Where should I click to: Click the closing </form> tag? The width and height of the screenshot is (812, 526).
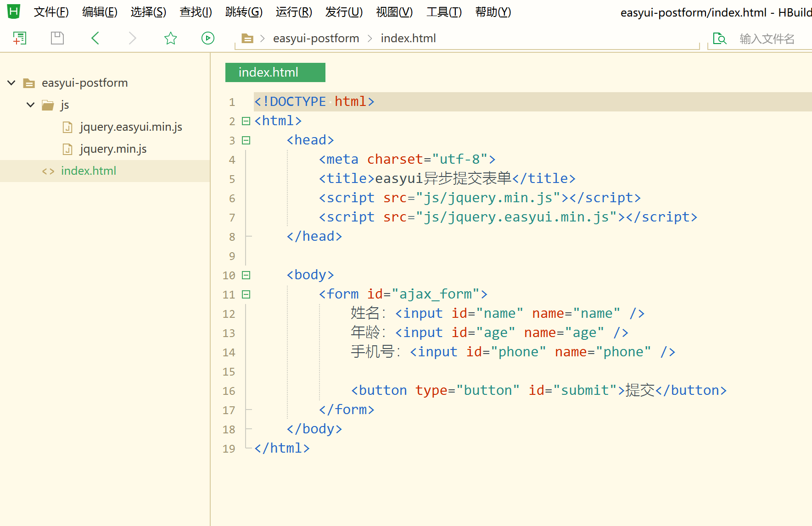point(347,410)
